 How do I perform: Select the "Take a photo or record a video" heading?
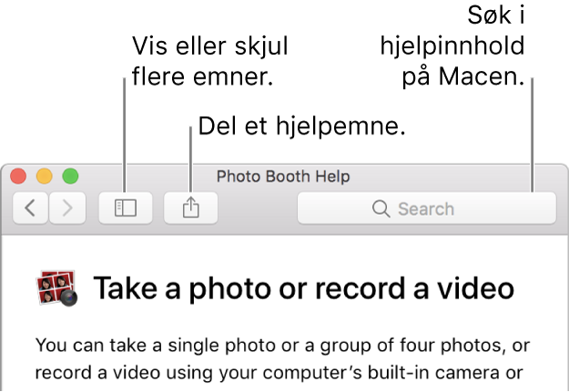[303, 288]
